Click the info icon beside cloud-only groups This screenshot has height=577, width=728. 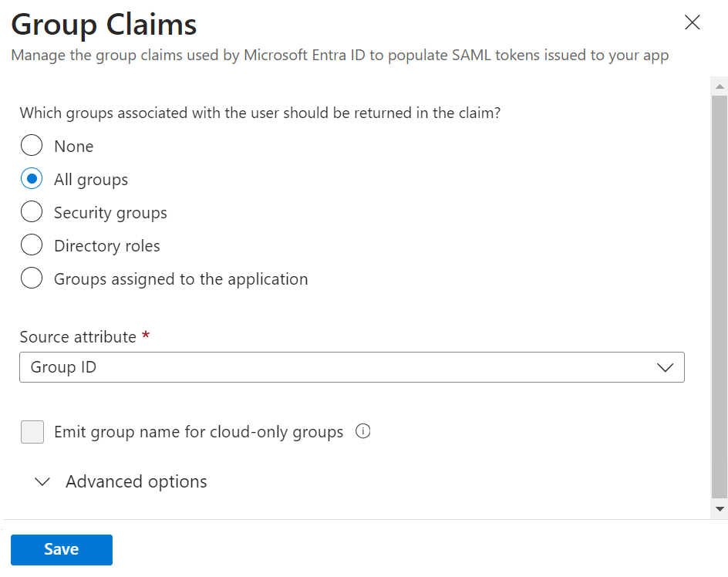pos(362,432)
